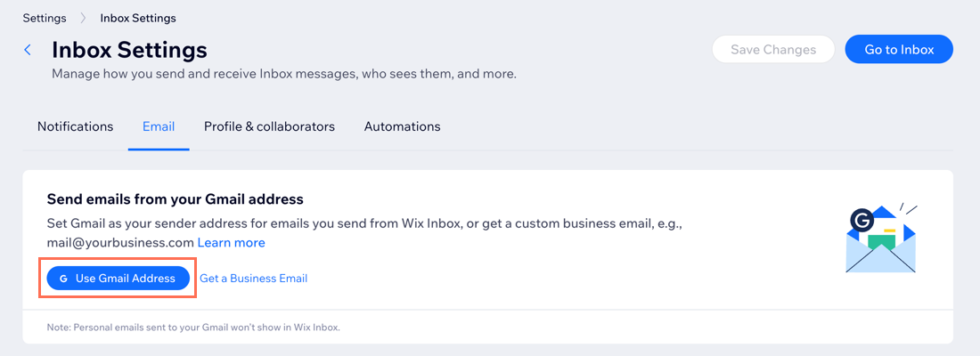Click the note about personal Gmail emails
This screenshot has height=356, width=980.
(x=193, y=328)
